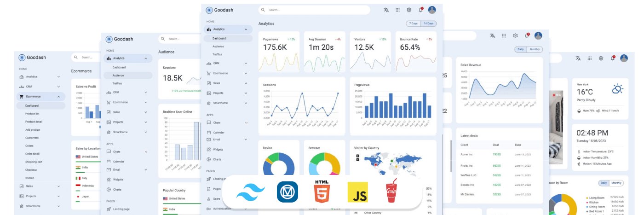The image size is (644, 215).
Task: Open Order detail in the Ecommerce window sidebar
Action: point(32,154)
